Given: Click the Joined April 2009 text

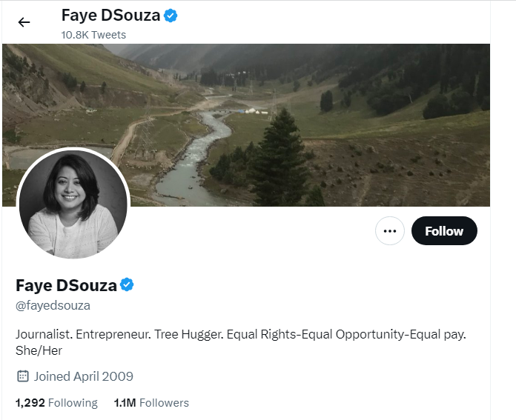Looking at the screenshot, I should coord(84,376).
